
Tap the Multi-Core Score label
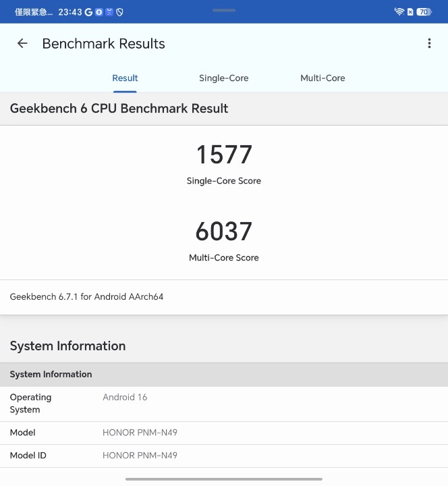(x=224, y=258)
